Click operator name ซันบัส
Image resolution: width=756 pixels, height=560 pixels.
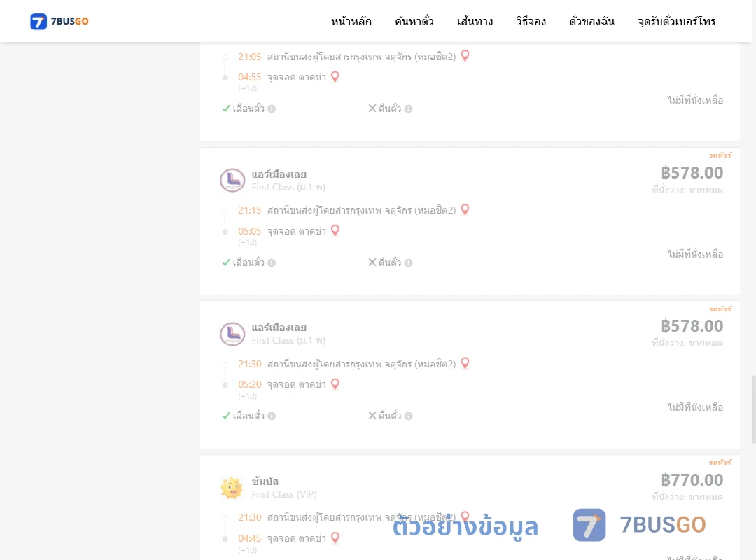point(265,482)
